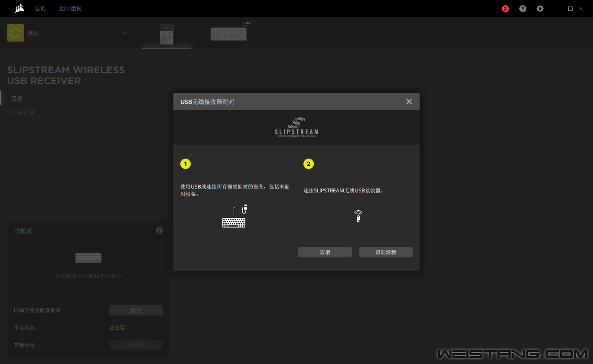
Task: Click the wireless USB receiver icon
Action: point(358,216)
